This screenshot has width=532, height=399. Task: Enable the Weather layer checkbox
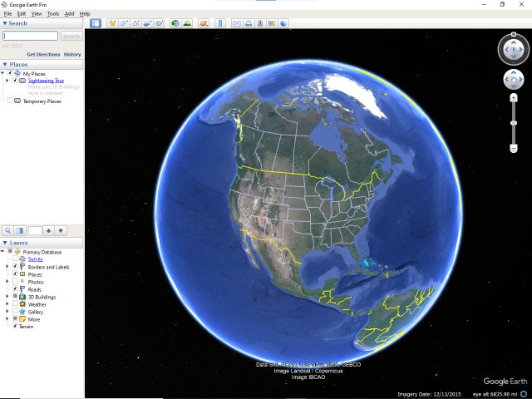point(15,304)
